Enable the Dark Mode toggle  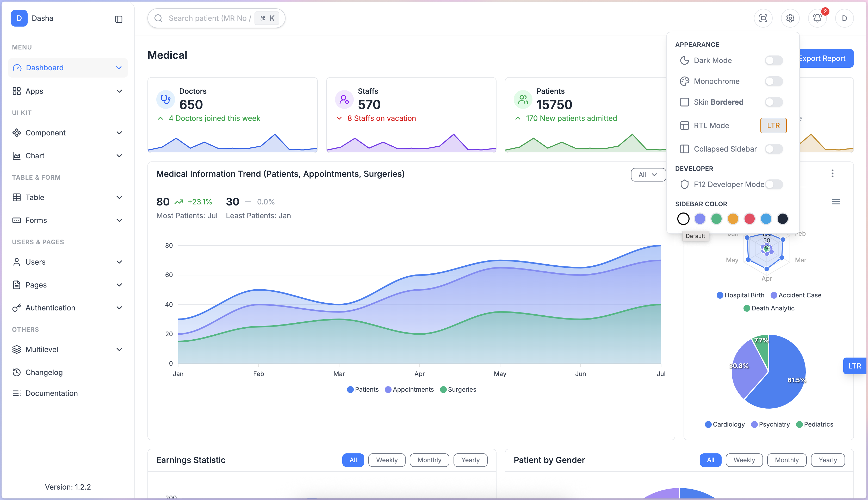773,60
